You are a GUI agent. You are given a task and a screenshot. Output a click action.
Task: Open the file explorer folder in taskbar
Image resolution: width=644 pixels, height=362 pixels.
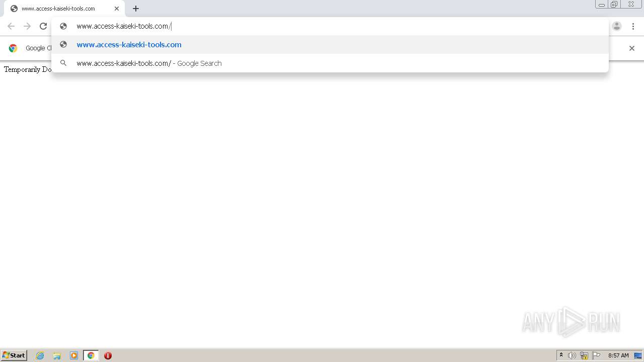pyautogui.click(x=57, y=355)
